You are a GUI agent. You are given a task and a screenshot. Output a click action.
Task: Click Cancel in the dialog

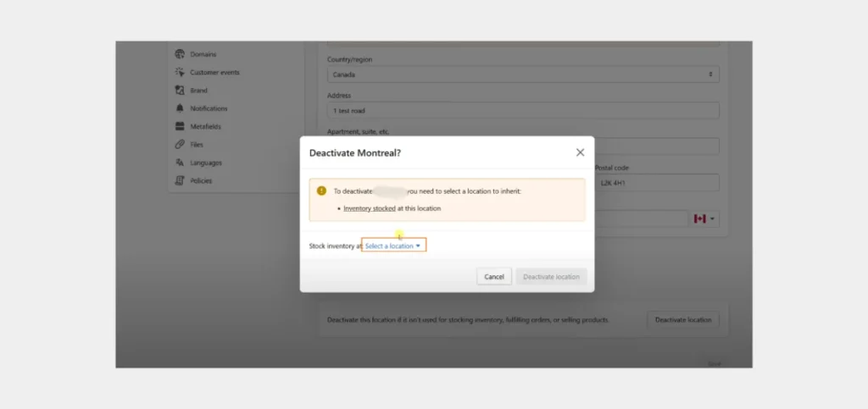point(494,276)
